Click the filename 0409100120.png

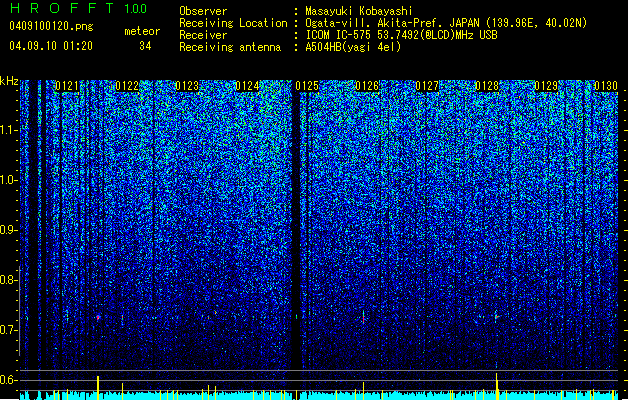51,26
